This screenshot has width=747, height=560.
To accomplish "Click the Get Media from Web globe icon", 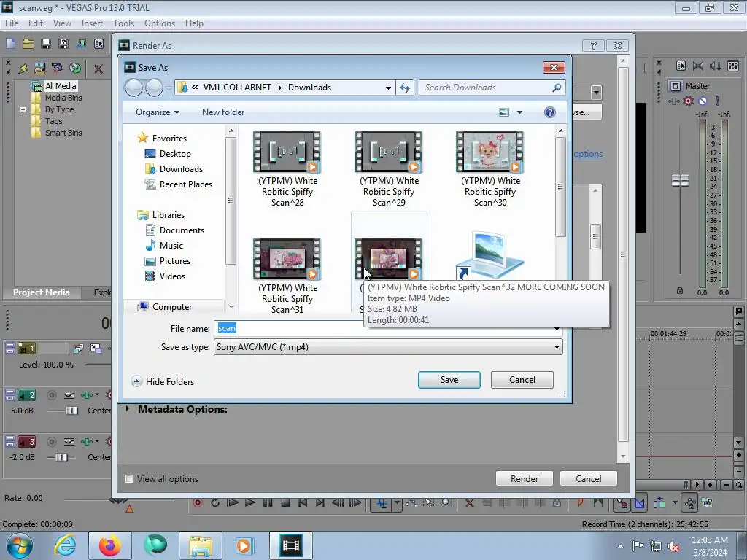I will click(75, 68).
